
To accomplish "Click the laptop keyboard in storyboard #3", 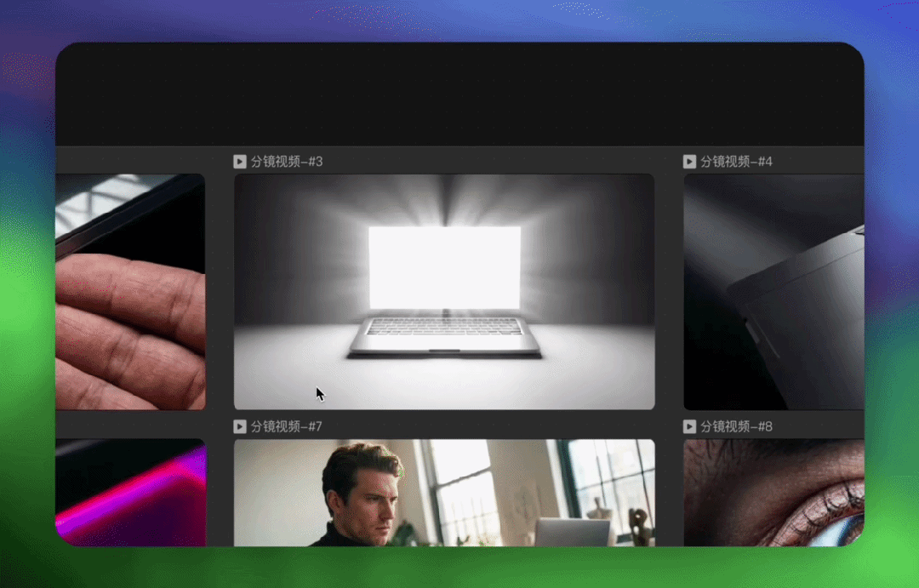I will pos(444,327).
